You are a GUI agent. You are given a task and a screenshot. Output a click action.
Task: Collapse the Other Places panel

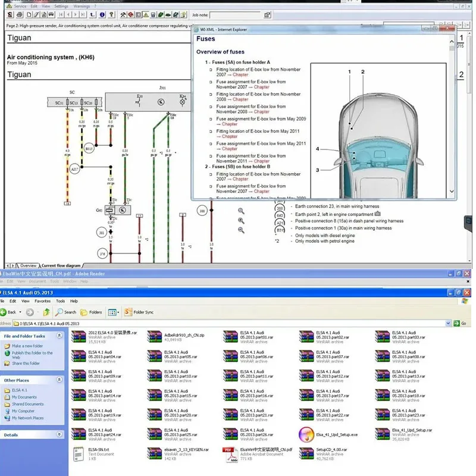60,380
